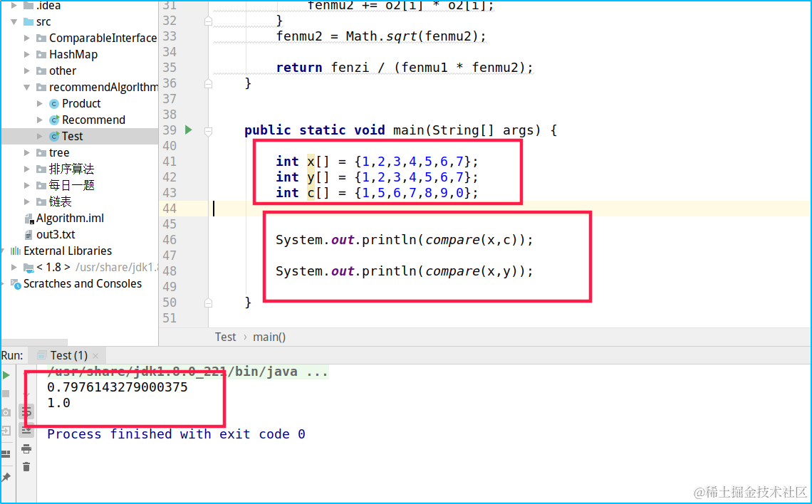Collapse the recommendAlgorithm package arrow

(27, 88)
